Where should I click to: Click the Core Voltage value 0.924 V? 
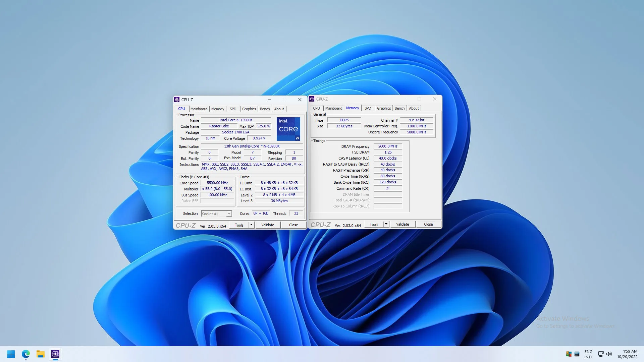pos(259,138)
